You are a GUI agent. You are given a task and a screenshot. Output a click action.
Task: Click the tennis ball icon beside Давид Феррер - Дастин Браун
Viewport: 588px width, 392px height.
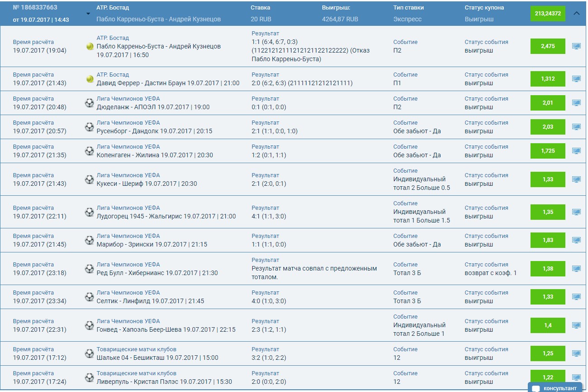click(x=89, y=79)
